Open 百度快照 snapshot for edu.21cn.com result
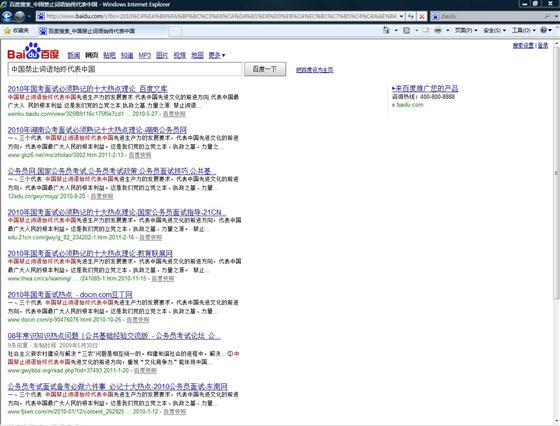 [x=151, y=237]
